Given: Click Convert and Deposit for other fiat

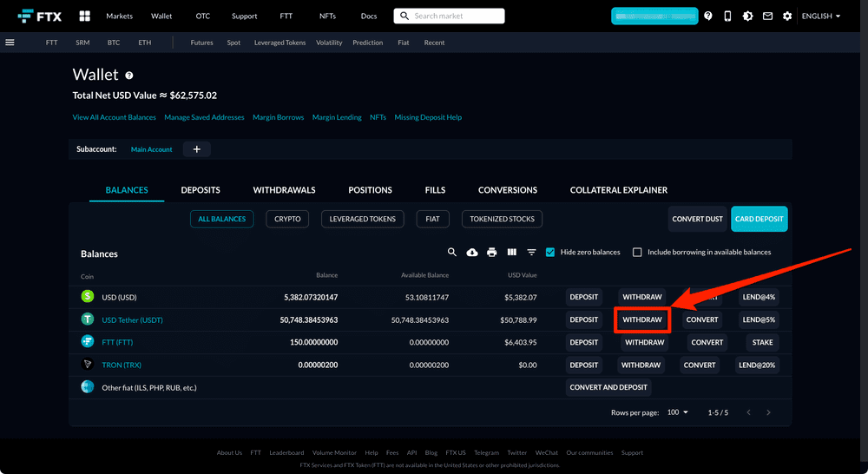Looking at the screenshot, I should [608, 387].
